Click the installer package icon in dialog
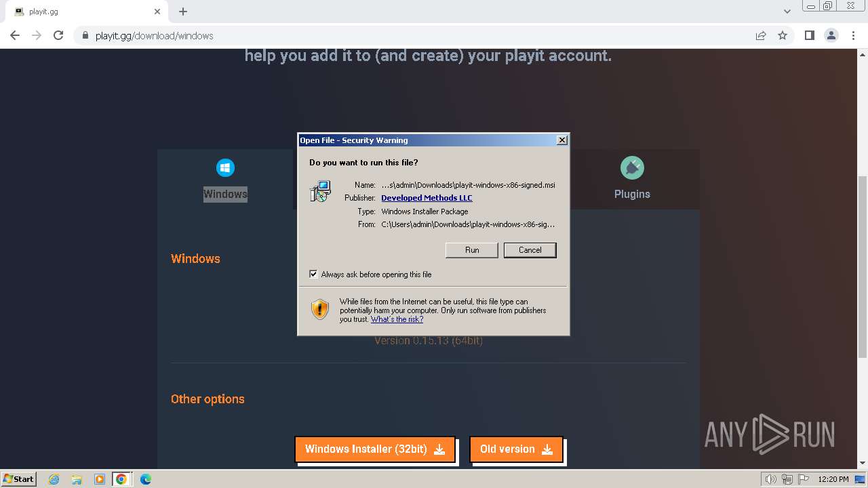This screenshot has height=488, width=868. point(320,191)
